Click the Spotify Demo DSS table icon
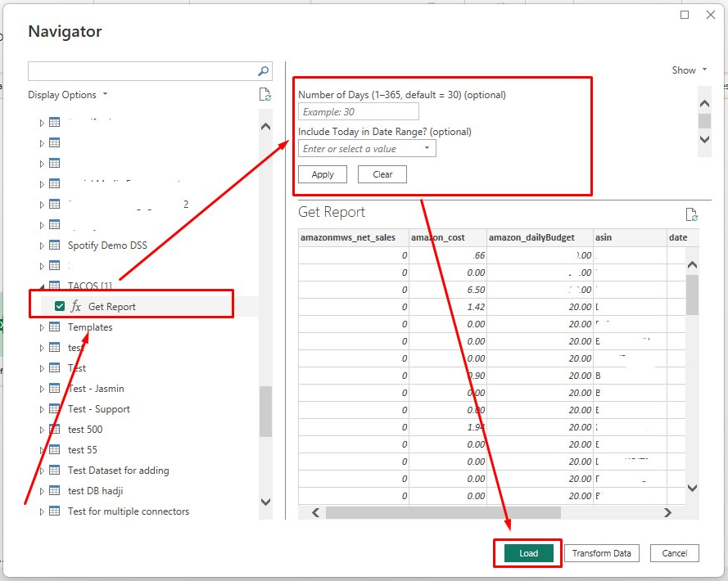728x581 pixels. (55, 245)
